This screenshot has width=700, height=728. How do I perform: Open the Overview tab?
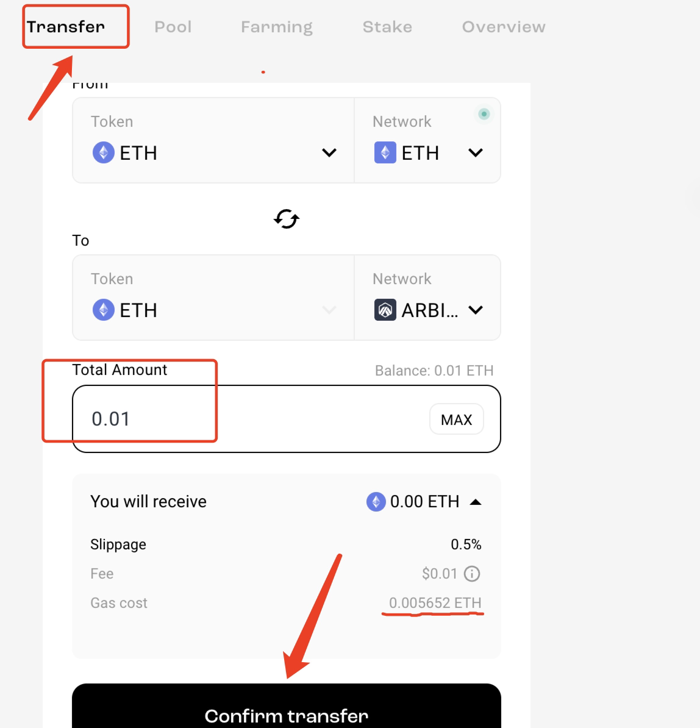click(x=504, y=27)
